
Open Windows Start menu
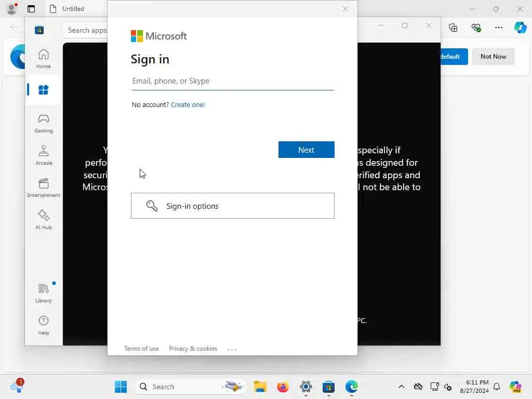point(121,387)
